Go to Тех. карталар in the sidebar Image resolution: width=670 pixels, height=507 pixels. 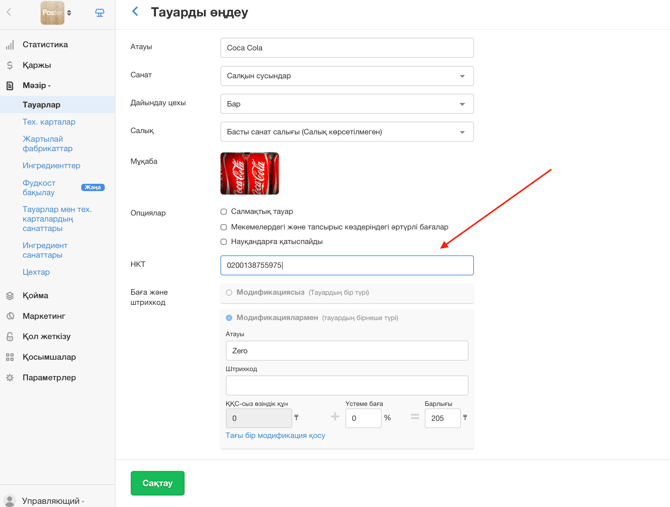coord(49,122)
